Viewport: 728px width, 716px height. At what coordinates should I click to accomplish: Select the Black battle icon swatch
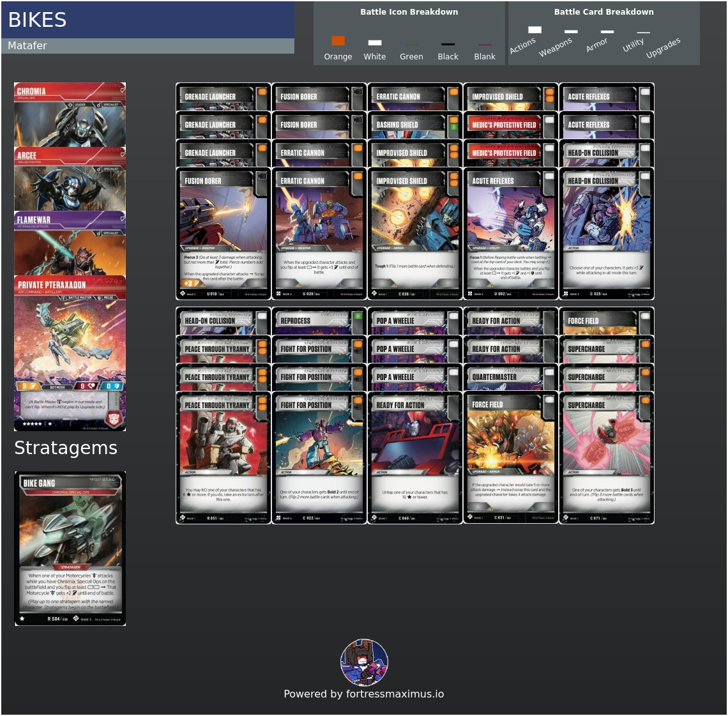click(x=448, y=45)
